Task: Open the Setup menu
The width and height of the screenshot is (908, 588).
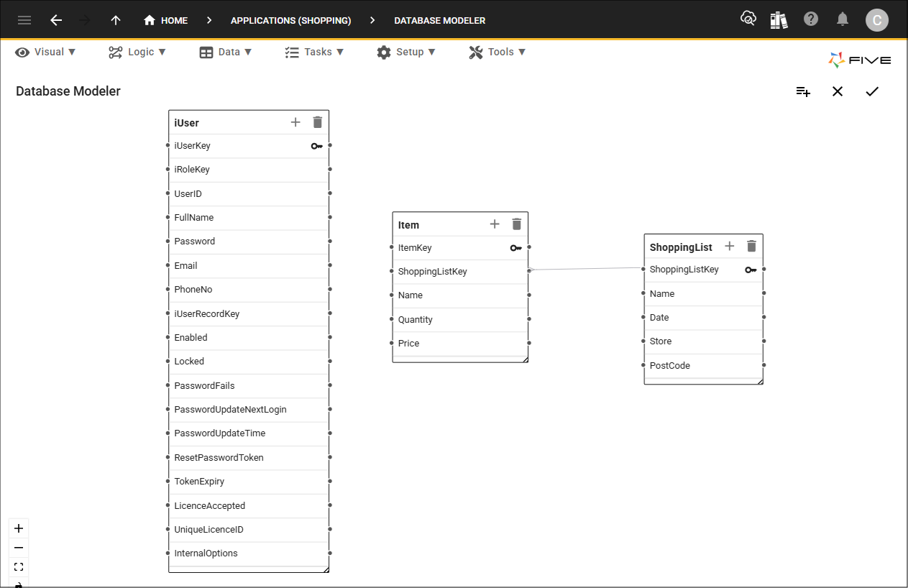Action: (406, 52)
